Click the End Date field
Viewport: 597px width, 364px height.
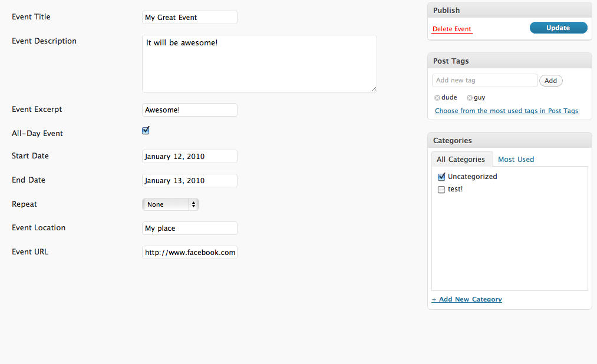(x=190, y=181)
